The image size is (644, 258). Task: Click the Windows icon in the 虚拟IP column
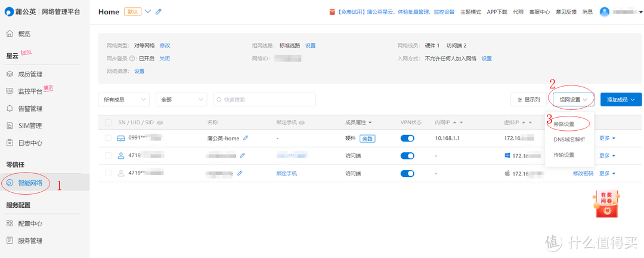tap(507, 155)
